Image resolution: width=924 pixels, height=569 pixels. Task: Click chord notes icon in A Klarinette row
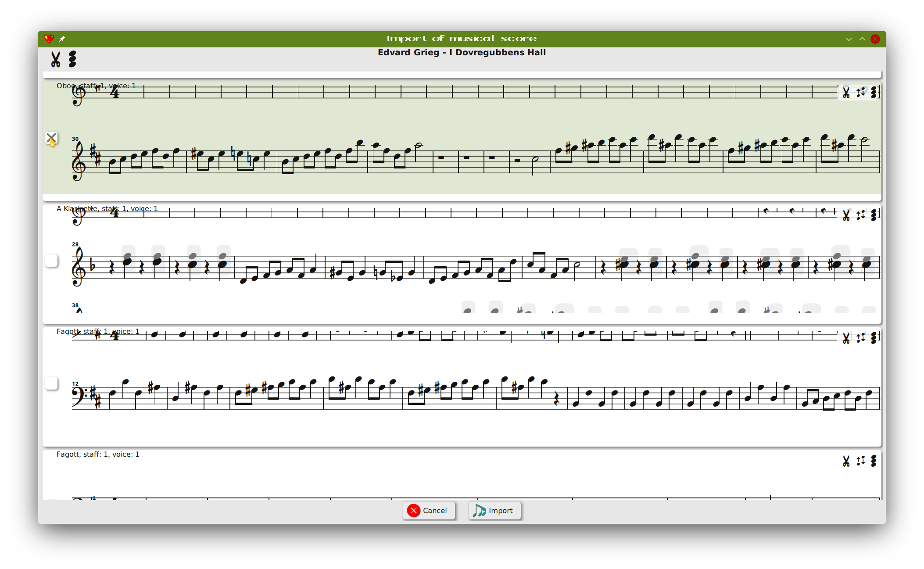(x=874, y=215)
